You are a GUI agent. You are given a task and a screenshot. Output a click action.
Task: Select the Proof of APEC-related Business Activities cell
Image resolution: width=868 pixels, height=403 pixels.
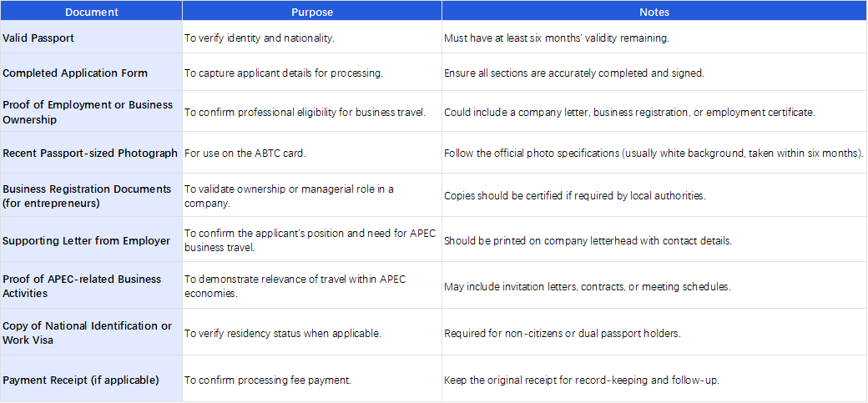click(x=91, y=286)
